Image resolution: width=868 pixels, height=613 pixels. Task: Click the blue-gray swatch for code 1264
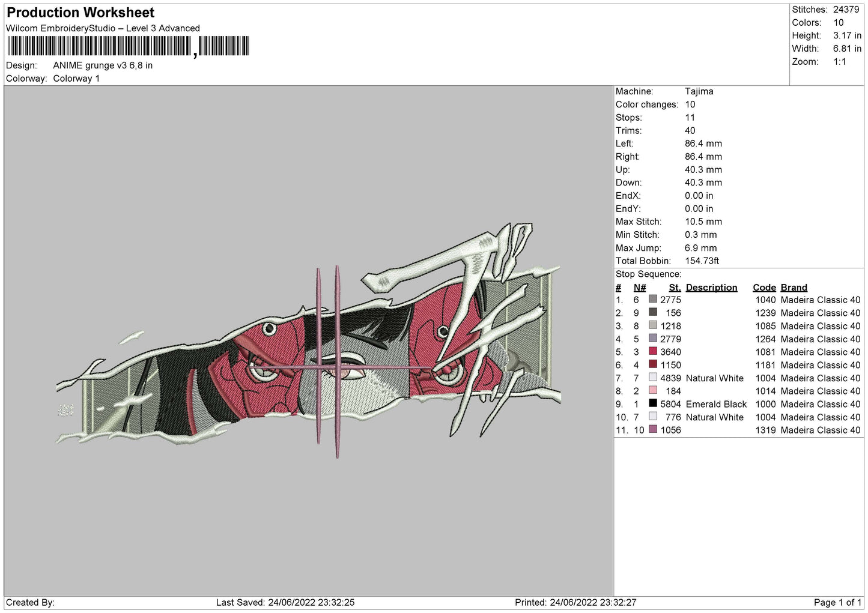653,339
